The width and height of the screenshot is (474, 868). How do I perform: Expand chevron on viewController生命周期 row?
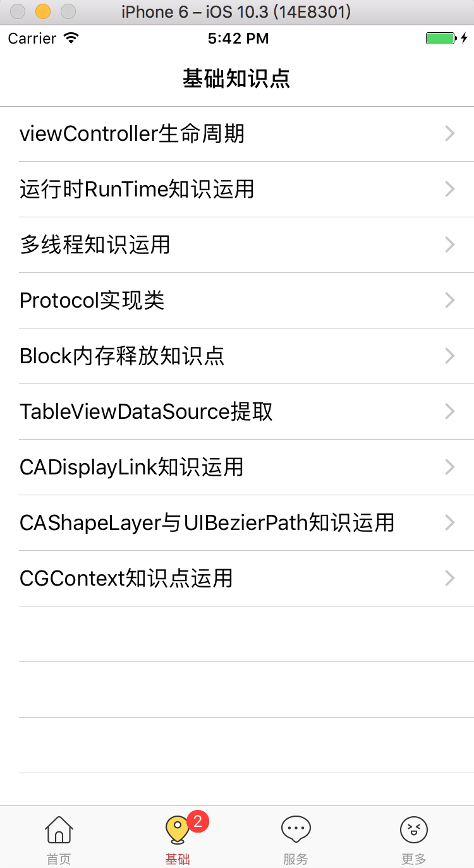450,133
